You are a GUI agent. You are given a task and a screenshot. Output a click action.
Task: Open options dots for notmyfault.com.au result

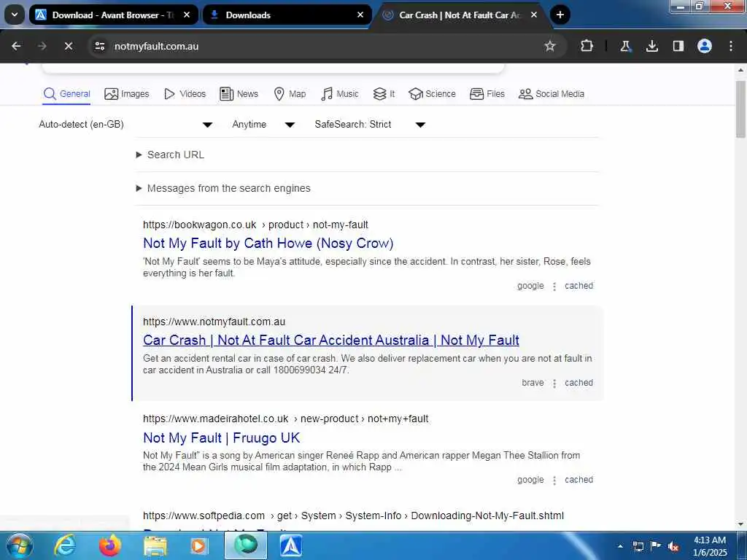[554, 384]
